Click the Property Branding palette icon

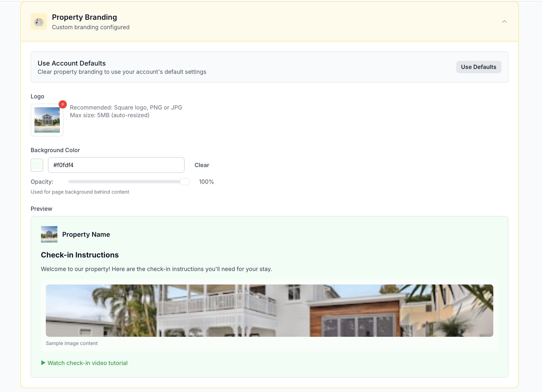pos(39,22)
